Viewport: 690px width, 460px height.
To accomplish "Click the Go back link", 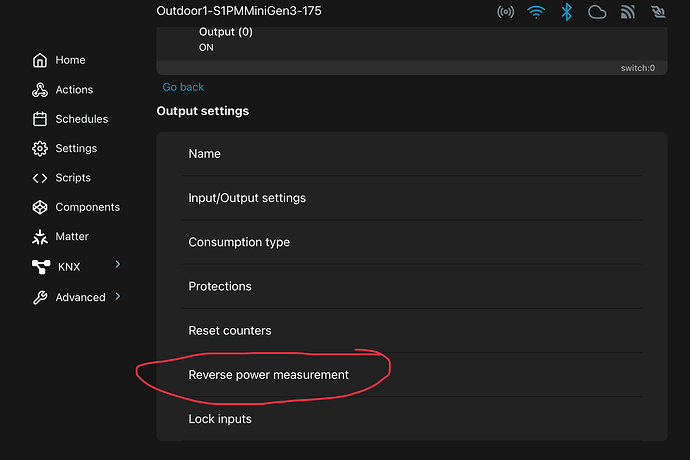I will point(183,87).
